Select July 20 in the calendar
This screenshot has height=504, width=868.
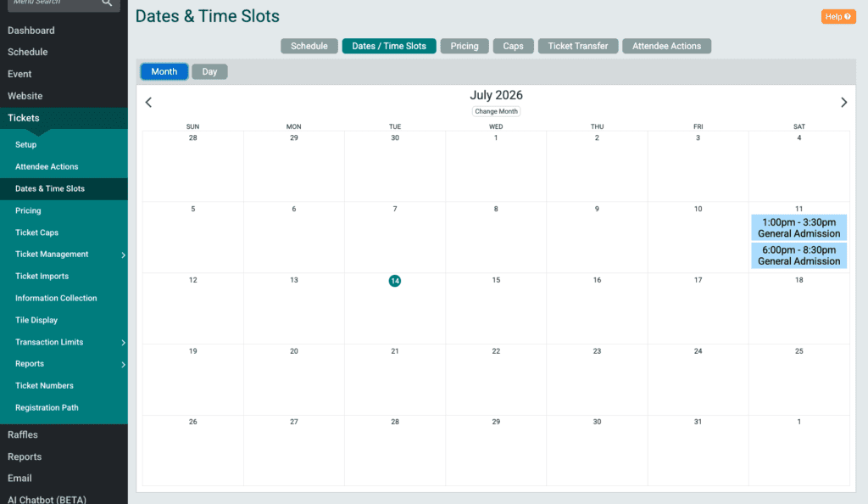(294, 351)
